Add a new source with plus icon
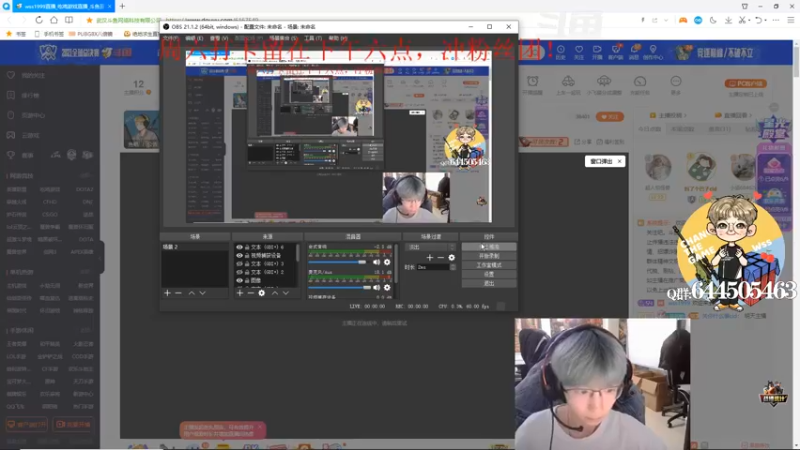Image resolution: width=800 pixels, height=450 pixels. click(x=239, y=293)
